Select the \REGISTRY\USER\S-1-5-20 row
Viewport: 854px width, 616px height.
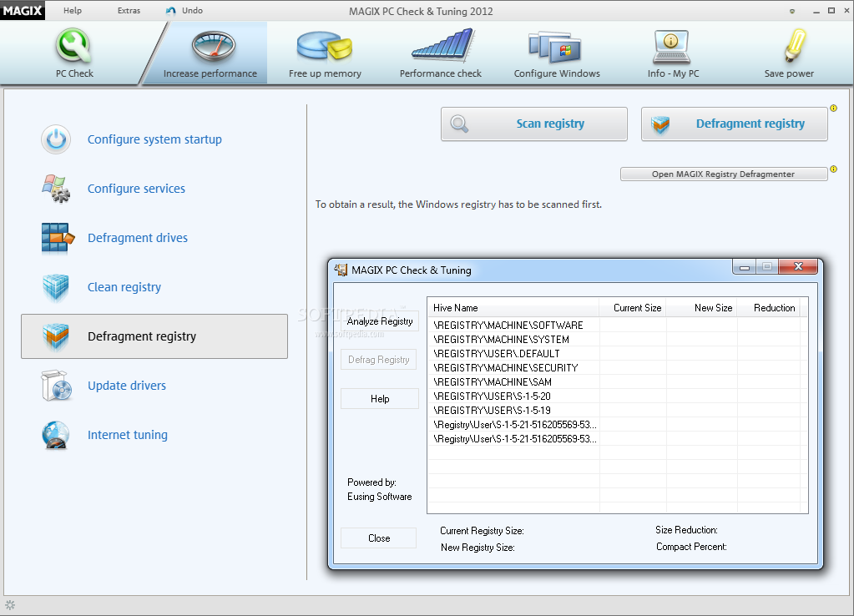point(617,396)
